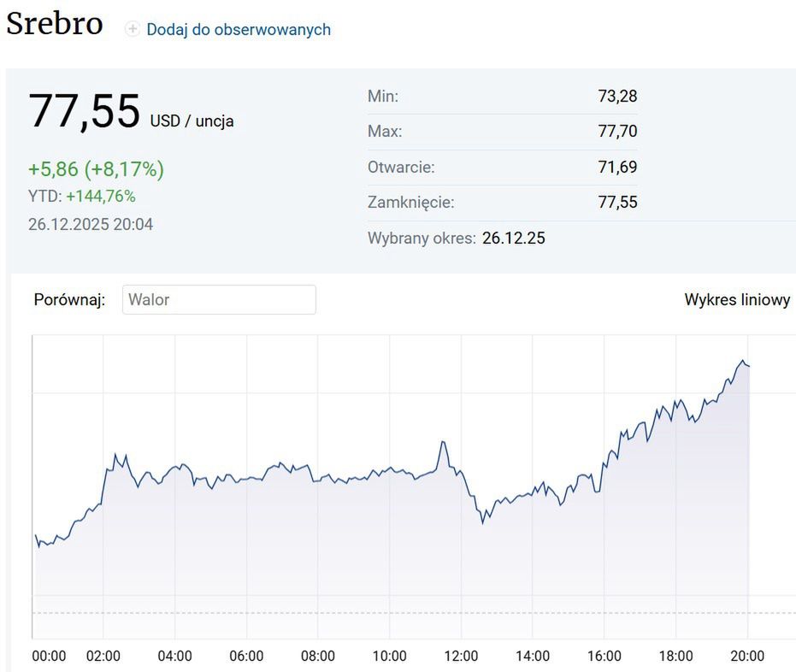Click the Otwarcie value 71,69
The image size is (796, 672).
click(617, 167)
